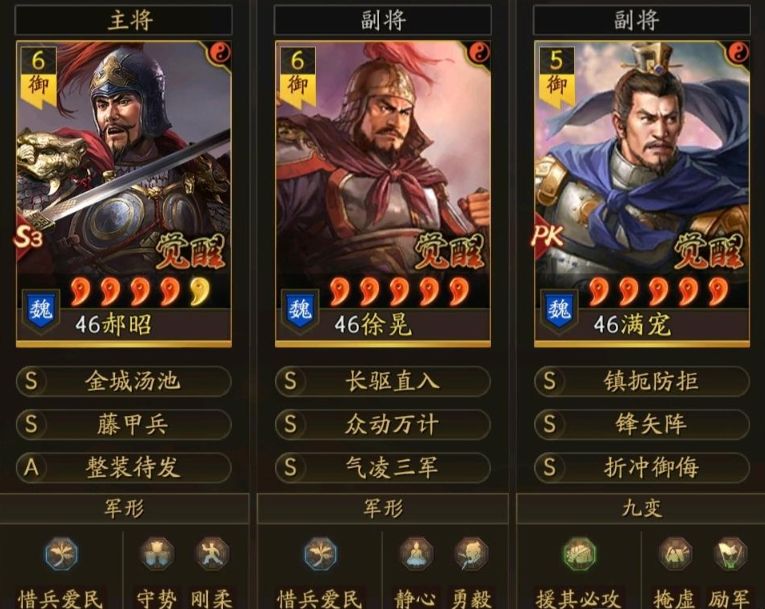Tap the 静心 tactic icon

(416, 554)
